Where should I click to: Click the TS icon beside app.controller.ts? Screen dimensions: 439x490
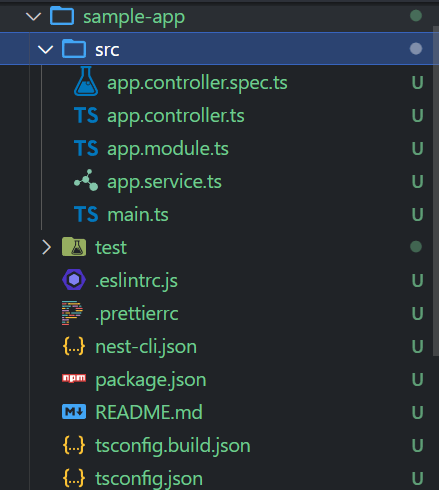(86, 115)
